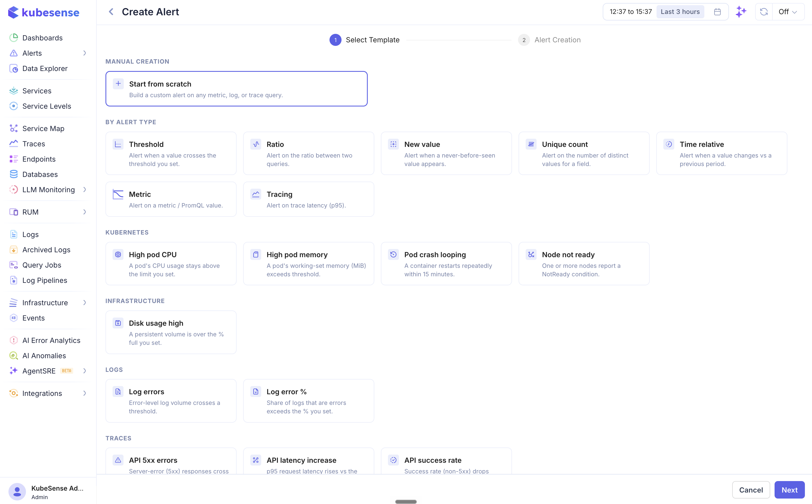
Task: Open the Last 3 hours time range
Action: [680, 12]
